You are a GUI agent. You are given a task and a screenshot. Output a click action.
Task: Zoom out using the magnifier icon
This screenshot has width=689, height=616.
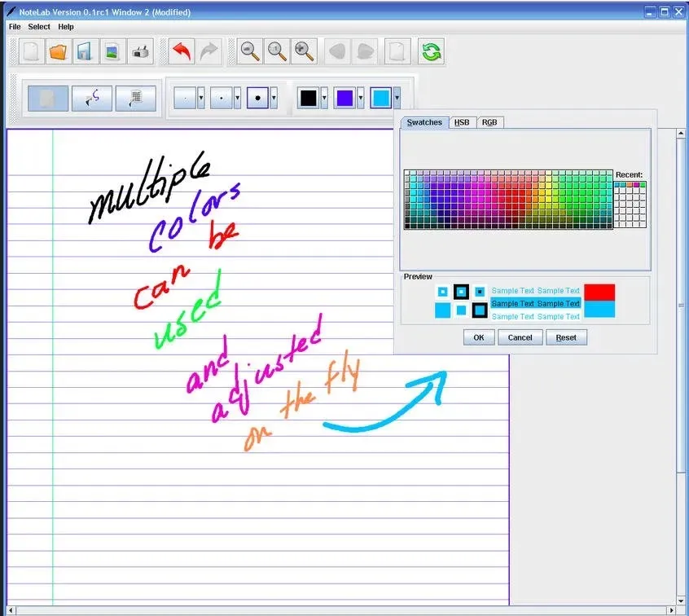click(251, 51)
